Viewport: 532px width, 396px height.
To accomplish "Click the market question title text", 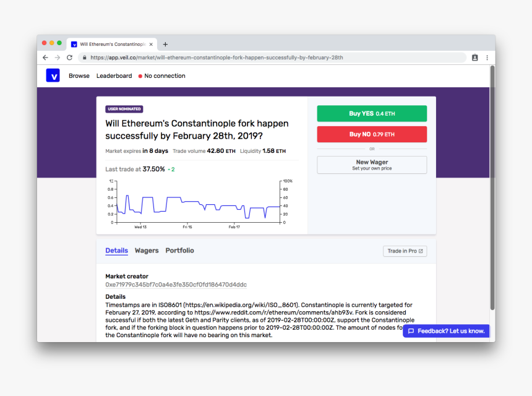I will tap(197, 129).
